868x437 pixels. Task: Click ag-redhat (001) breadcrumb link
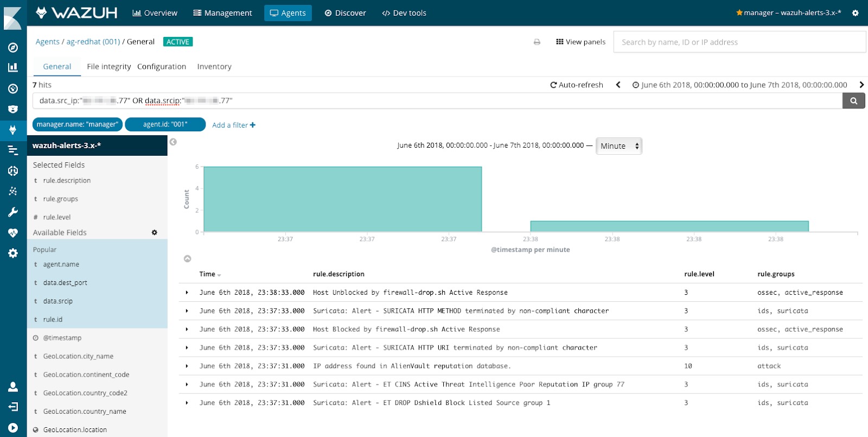[93, 42]
